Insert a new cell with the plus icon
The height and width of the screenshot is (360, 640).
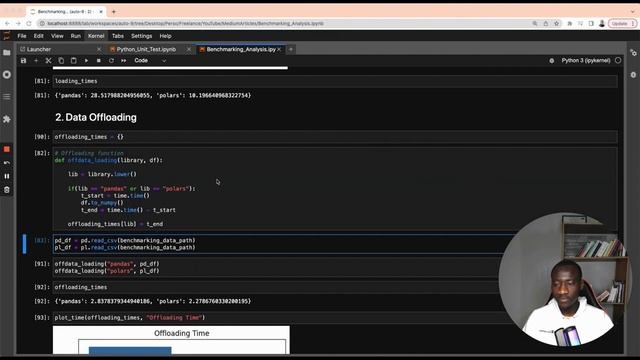[36, 60]
